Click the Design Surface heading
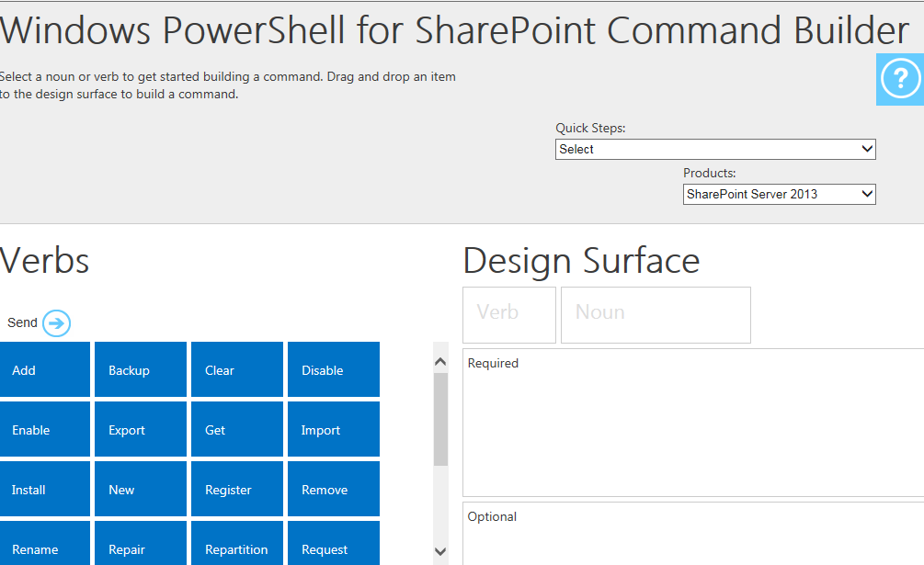 coord(581,261)
